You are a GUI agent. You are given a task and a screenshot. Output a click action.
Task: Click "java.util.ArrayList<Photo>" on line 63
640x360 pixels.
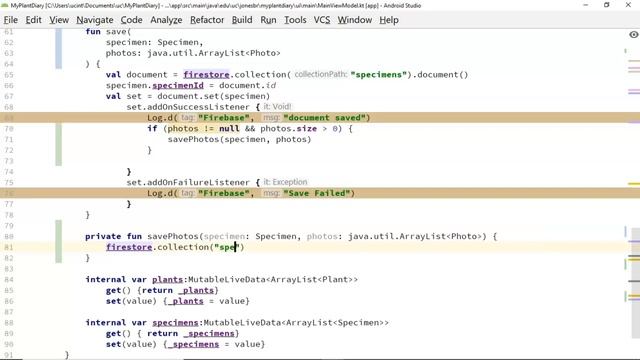[x=214, y=53]
